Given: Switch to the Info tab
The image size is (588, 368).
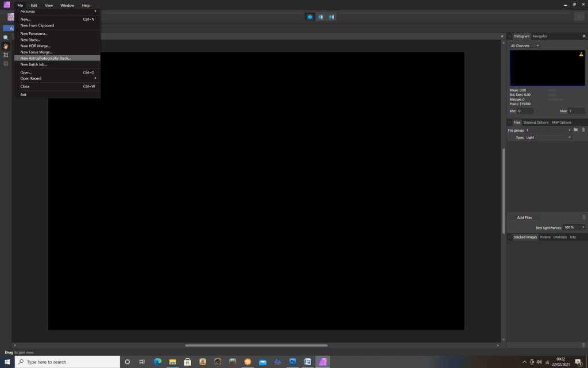Looking at the screenshot, I should [572, 237].
